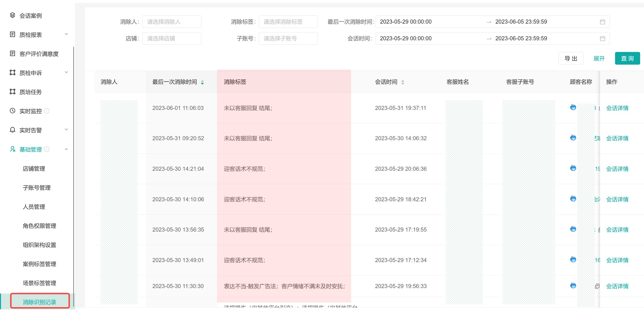Screen dimensions: 644x310
Task: Open 会话详情 for 2023-05-30 13:56:35 row
Action: [617, 230]
